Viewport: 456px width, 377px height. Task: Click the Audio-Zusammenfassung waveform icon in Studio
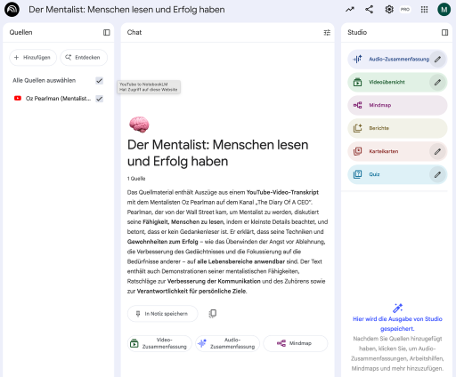[x=358, y=59]
